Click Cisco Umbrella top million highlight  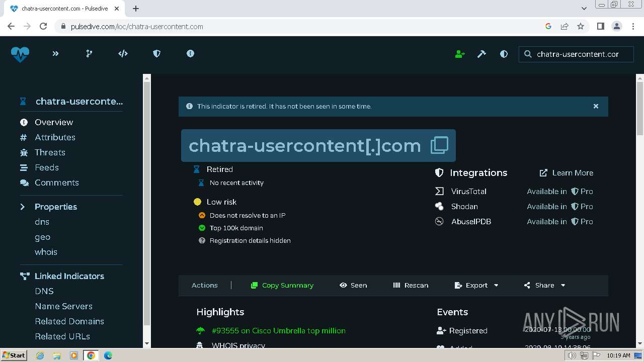point(279,331)
